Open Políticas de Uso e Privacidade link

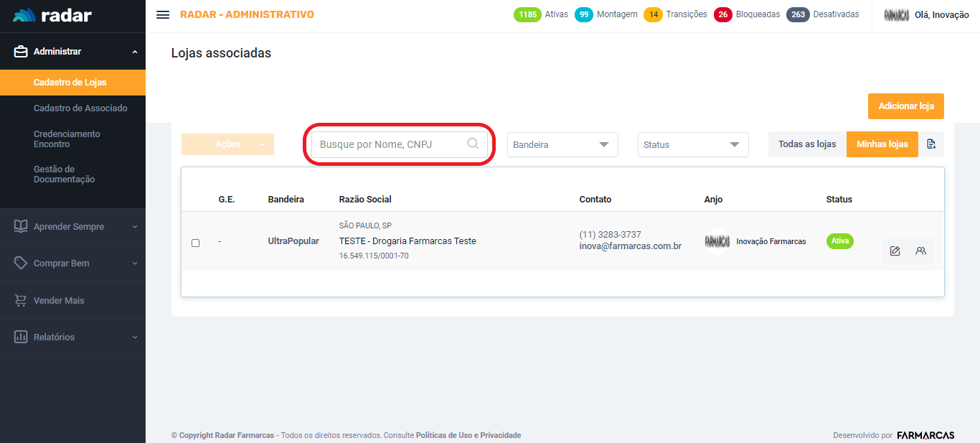coord(468,435)
